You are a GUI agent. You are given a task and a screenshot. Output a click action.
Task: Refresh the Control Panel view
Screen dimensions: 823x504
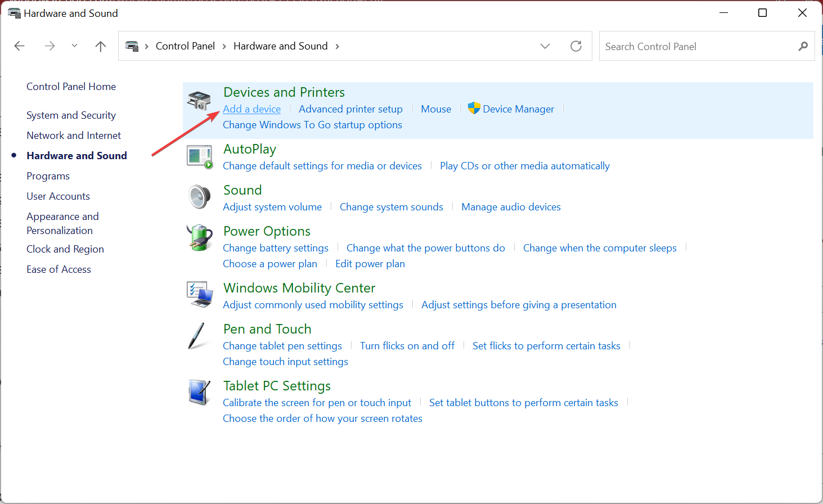tap(576, 46)
